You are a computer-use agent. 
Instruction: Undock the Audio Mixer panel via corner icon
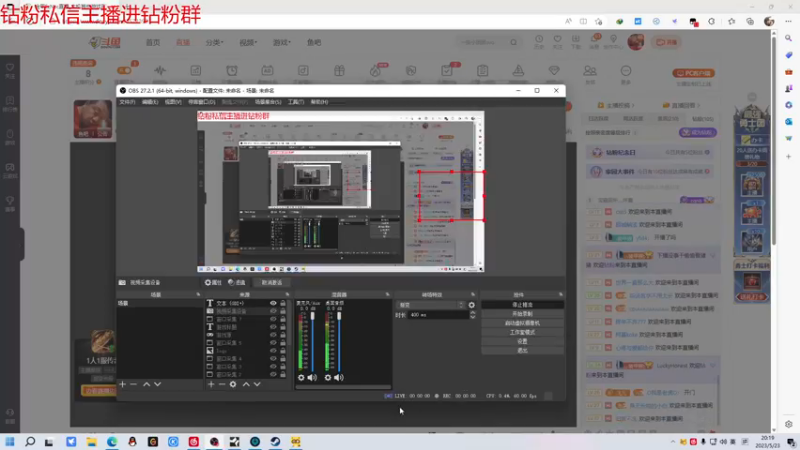(x=388, y=294)
